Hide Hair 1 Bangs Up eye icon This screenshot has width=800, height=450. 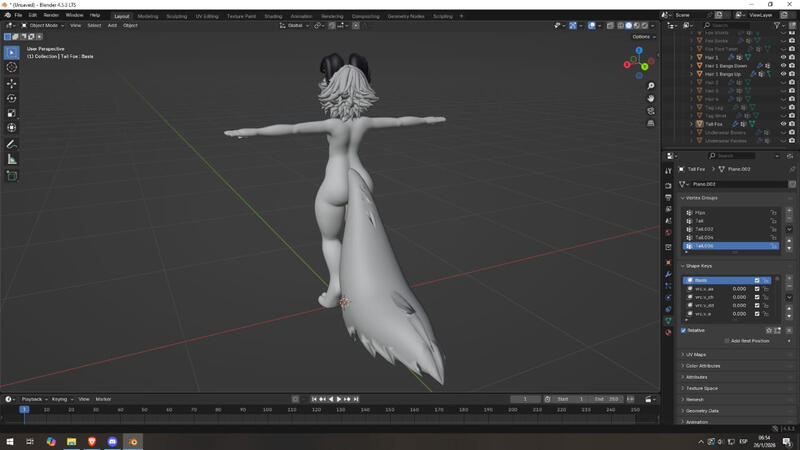point(784,74)
